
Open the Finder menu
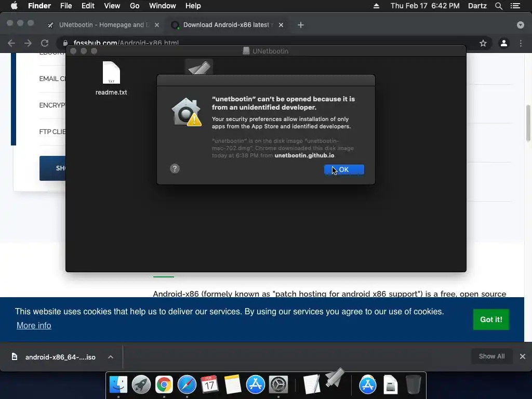coord(39,6)
